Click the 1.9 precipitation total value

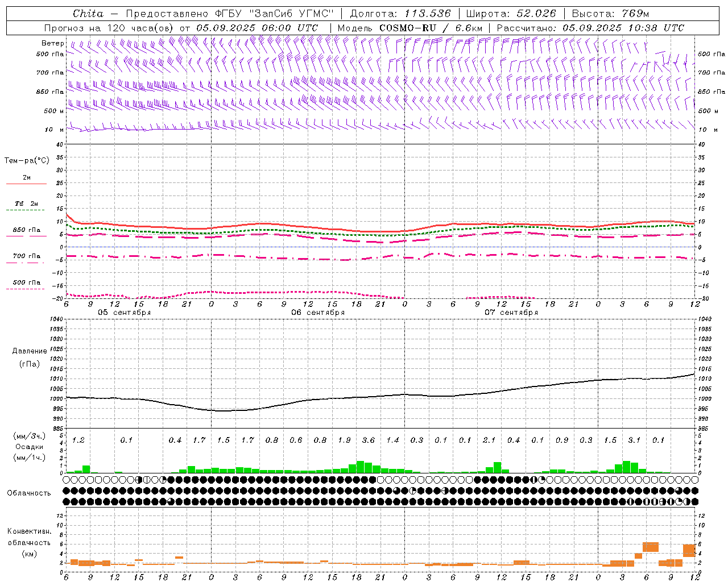tap(344, 440)
